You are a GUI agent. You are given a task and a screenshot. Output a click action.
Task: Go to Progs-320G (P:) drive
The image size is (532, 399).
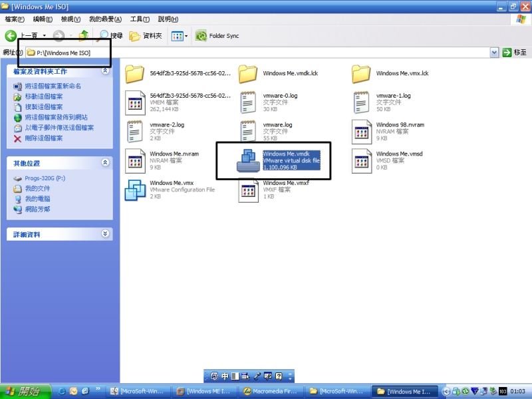click(x=45, y=178)
